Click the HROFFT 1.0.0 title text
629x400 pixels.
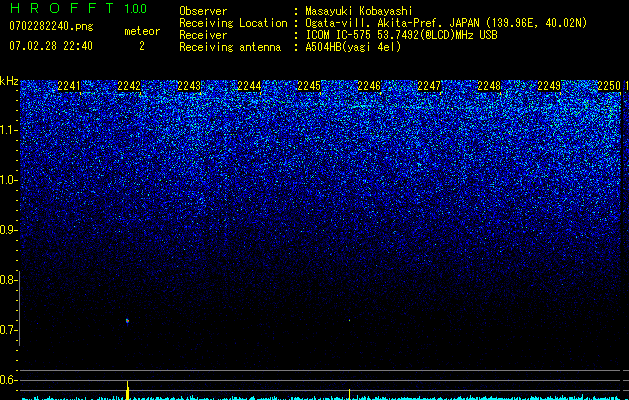(x=78, y=8)
